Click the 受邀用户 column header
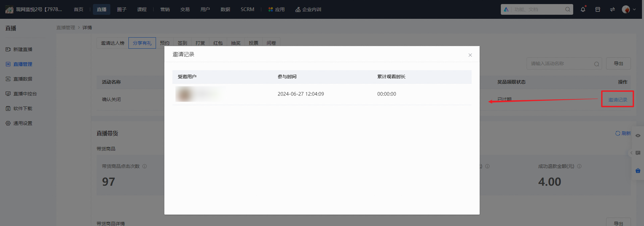The height and width of the screenshot is (226, 644). coord(187,77)
